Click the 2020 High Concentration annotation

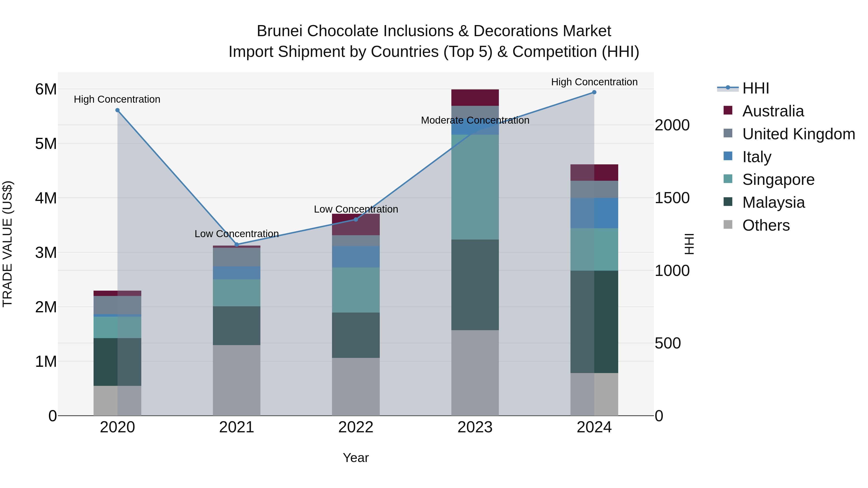(117, 99)
